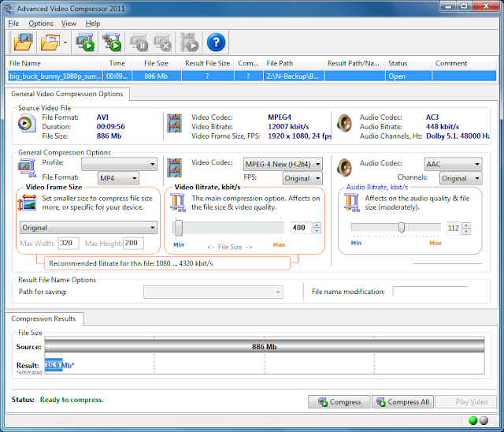
Task: Click the source file player icon
Action: (26, 124)
